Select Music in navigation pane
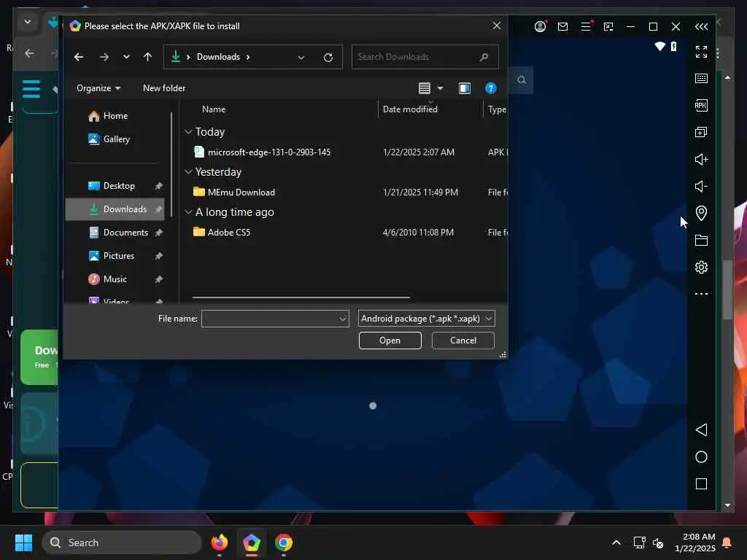 (x=115, y=279)
